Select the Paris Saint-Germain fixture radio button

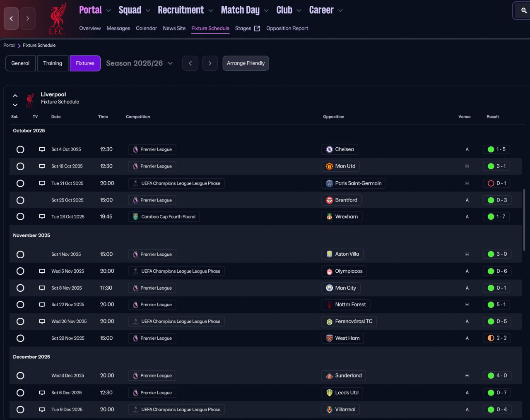20,183
